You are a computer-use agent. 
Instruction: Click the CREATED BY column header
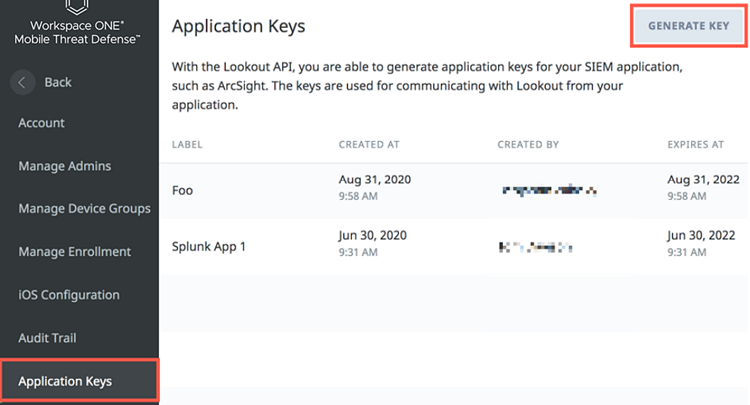(528, 144)
